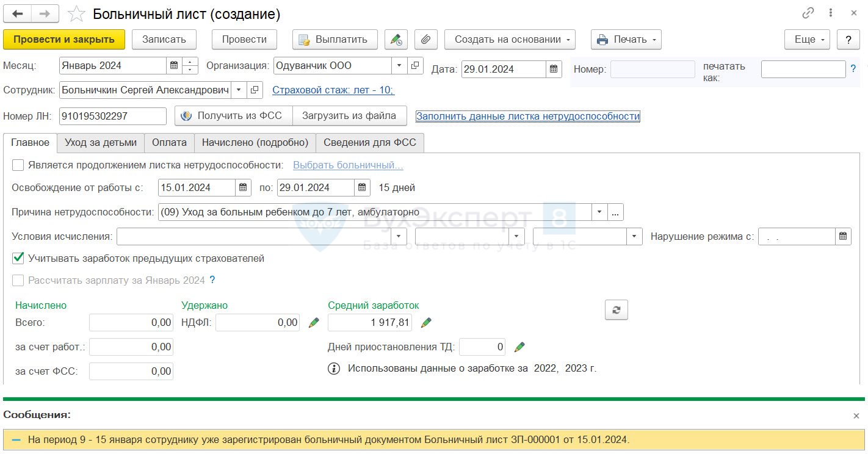Click the recalculate refresh arrows button
Screen dimensions: 868x454
point(616,310)
